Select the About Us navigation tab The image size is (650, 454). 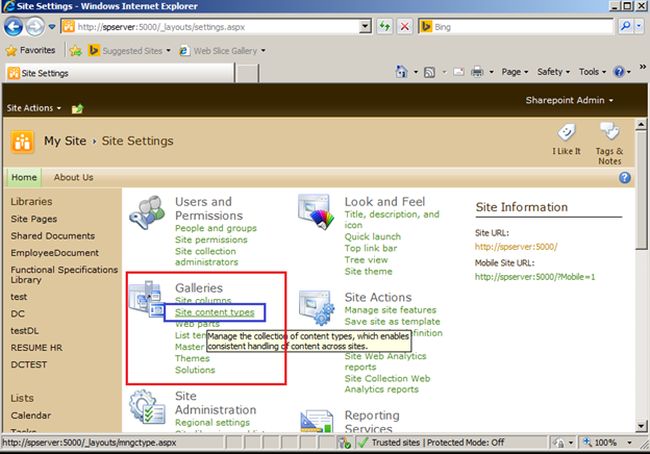[x=73, y=177]
